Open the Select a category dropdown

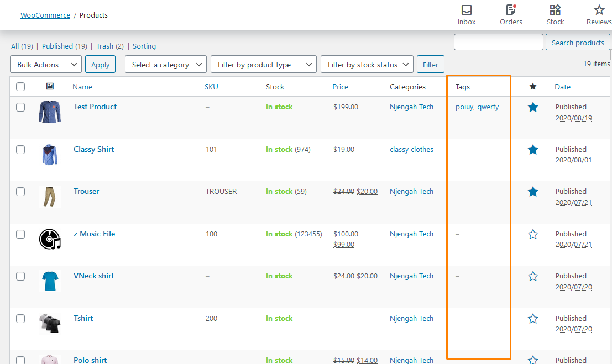click(x=166, y=65)
